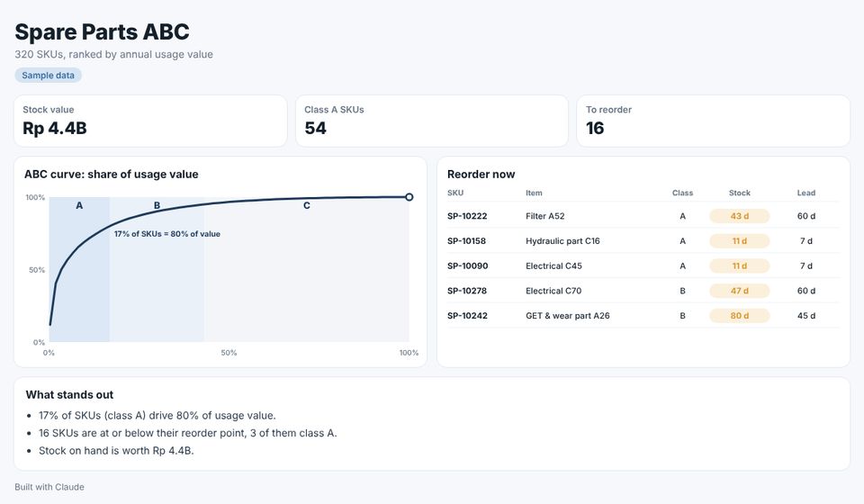The width and height of the screenshot is (864, 504).
Task: Select SKU SP-10278
Action: click(x=467, y=291)
